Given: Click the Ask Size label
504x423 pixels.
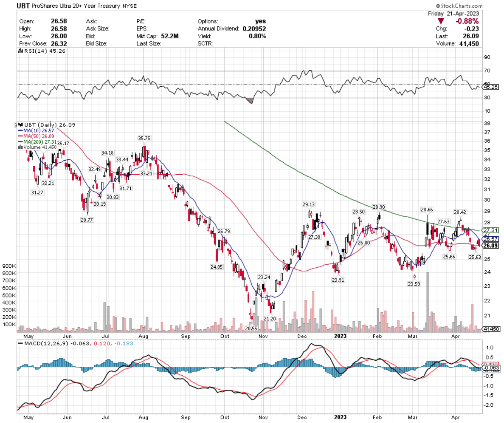Looking at the screenshot, I should (x=97, y=29).
